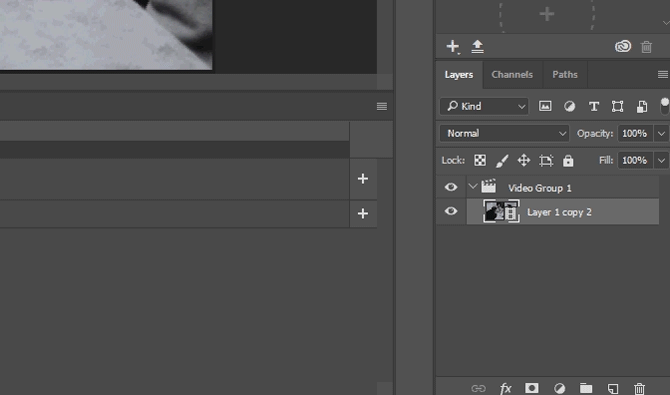Click the upload/import arrow icon in Libraries
This screenshot has width=670, height=395.
tap(477, 47)
